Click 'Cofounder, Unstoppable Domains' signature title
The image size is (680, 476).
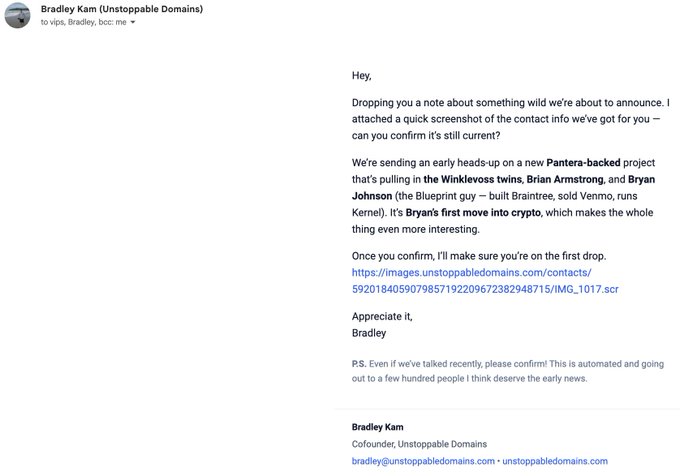(418, 444)
